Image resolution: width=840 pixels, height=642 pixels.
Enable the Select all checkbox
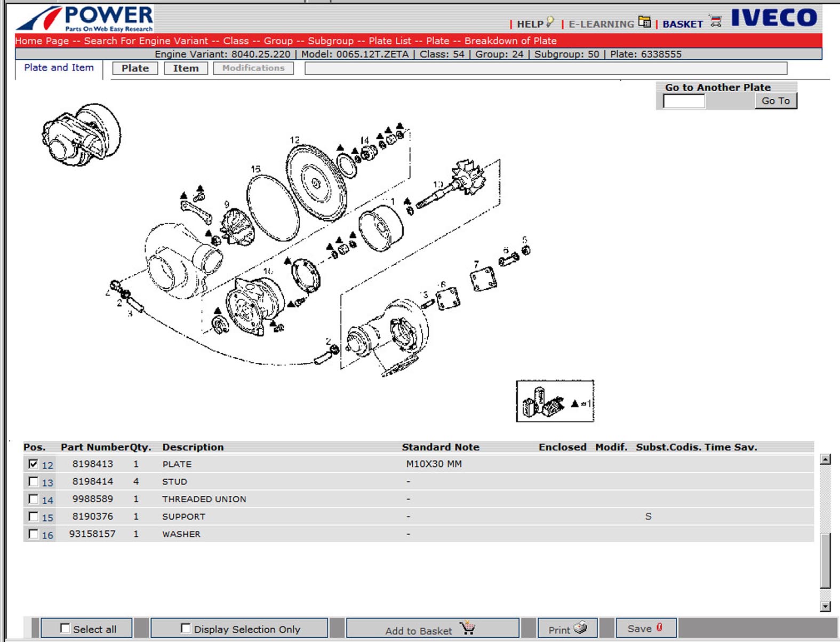coord(65,628)
